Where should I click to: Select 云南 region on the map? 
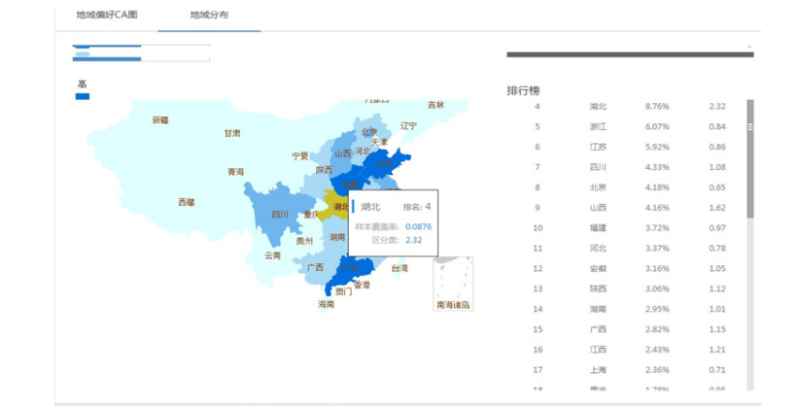tap(273, 256)
